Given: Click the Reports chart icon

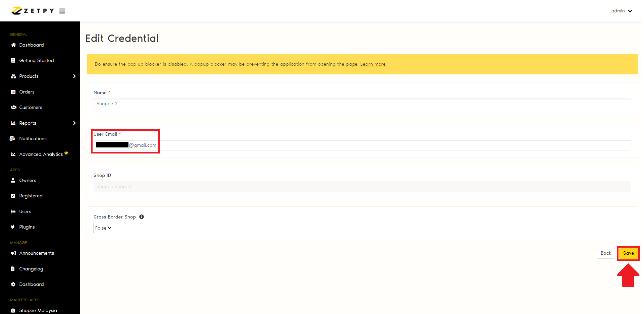Looking at the screenshot, I should [13, 123].
